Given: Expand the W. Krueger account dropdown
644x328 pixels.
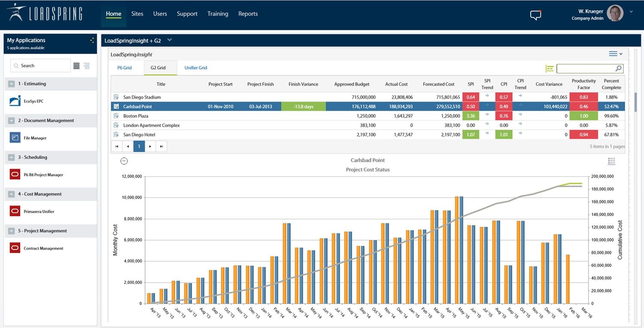Looking at the screenshot, I should pos(631,12).
